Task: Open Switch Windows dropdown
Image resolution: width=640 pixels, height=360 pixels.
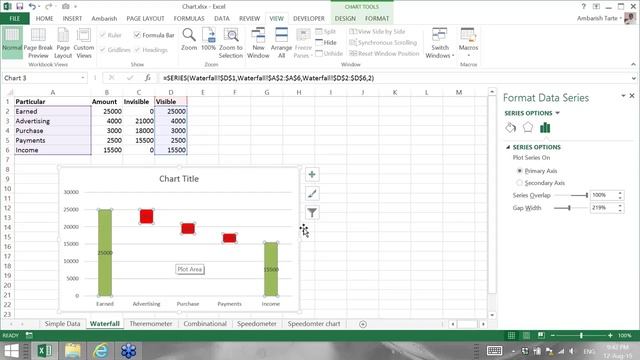Action: point(440,42)
